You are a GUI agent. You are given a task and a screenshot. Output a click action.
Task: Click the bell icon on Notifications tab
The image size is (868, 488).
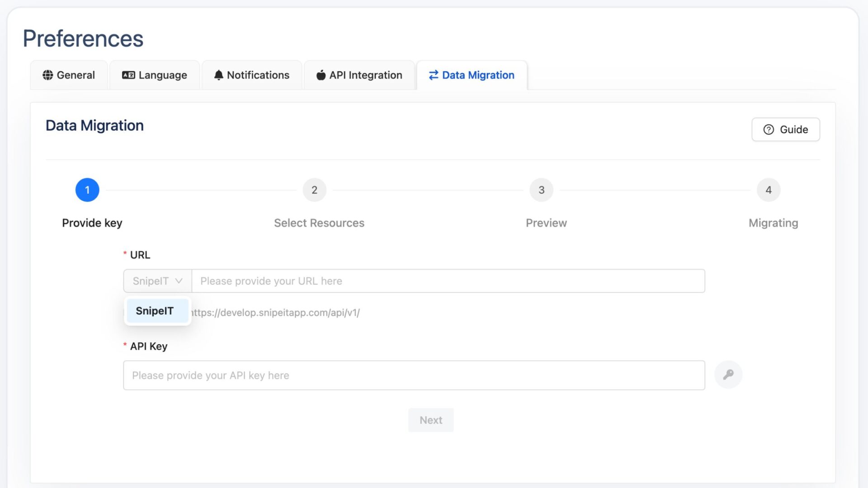pyautogui.click(x=218, y=75)
